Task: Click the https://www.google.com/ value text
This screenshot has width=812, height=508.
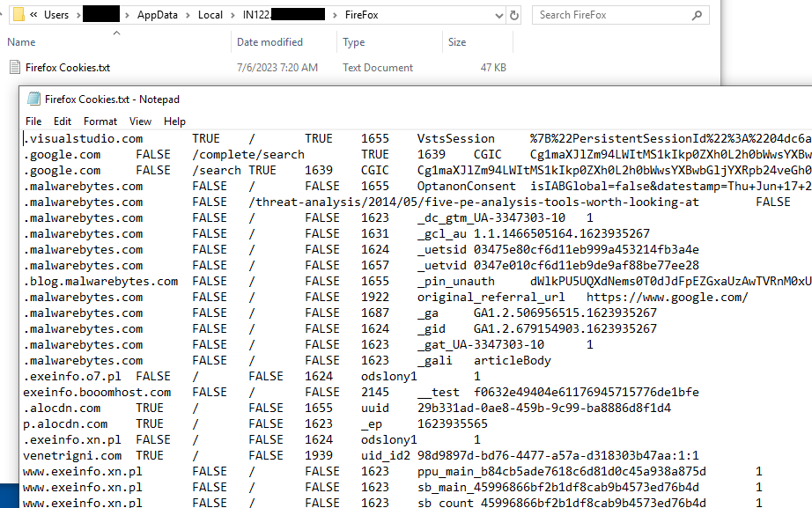Action: pos(667,298)
